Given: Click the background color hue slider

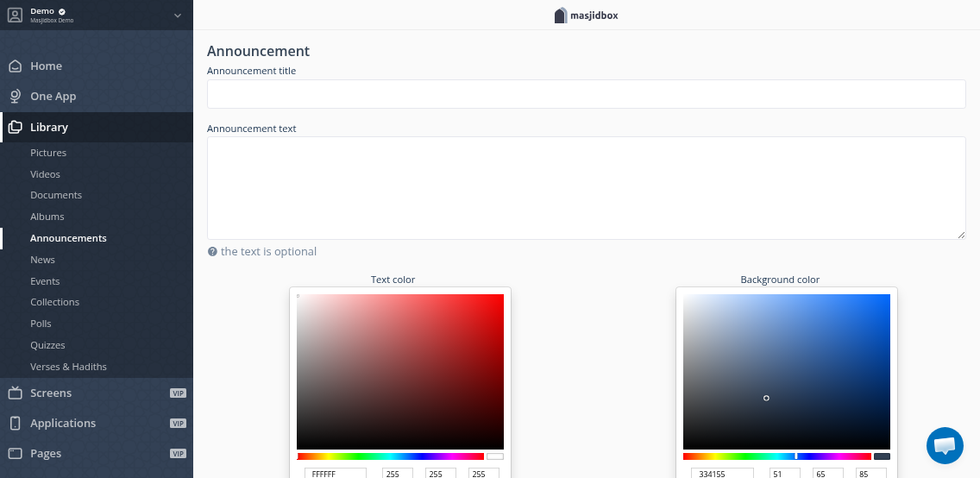Looking at the screenshot, I should pyautogui.click(x=776, y=456).
